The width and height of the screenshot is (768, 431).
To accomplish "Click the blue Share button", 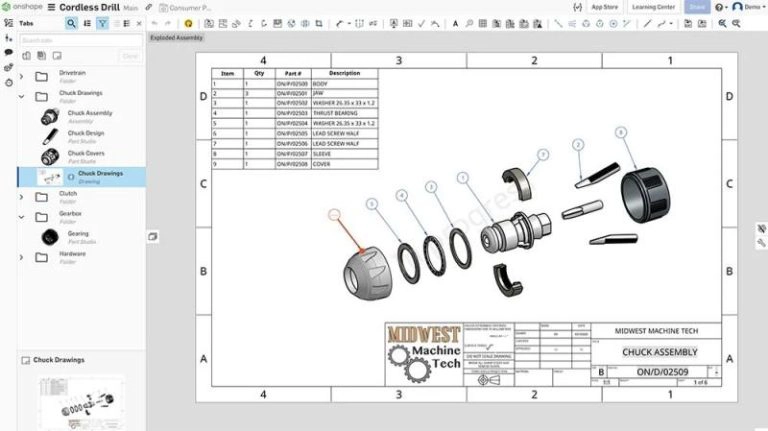I will coord(697,7).
